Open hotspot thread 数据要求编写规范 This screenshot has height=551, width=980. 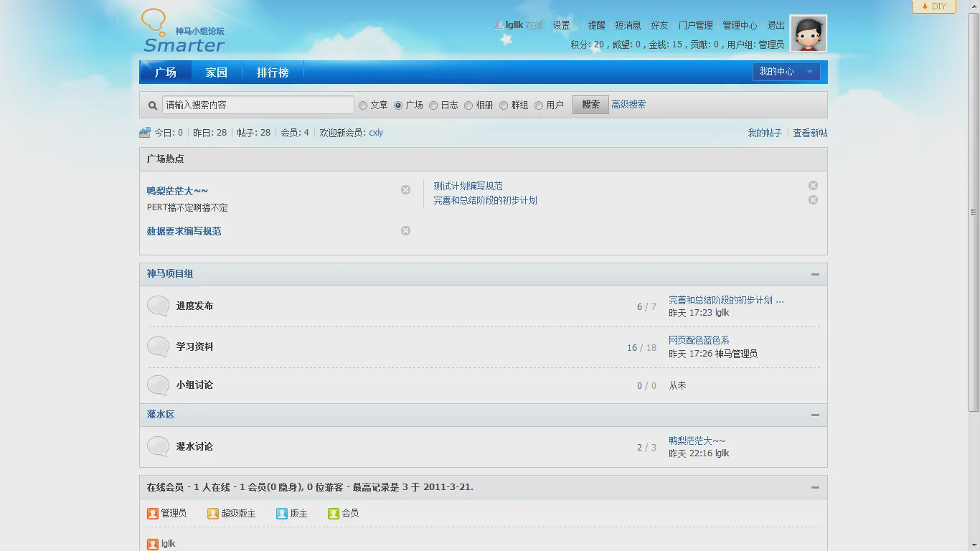[184, 231]
